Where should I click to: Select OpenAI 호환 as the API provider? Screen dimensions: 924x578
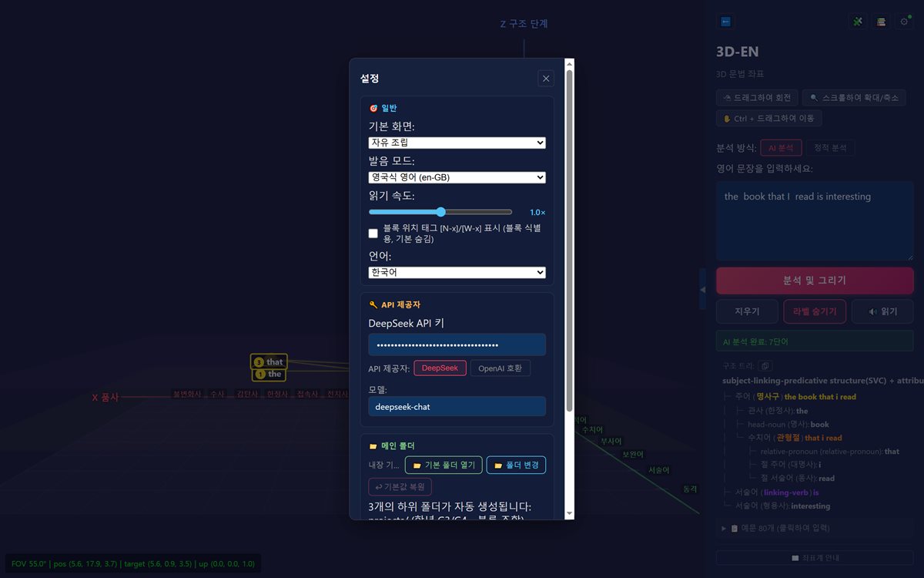(500, 368)
